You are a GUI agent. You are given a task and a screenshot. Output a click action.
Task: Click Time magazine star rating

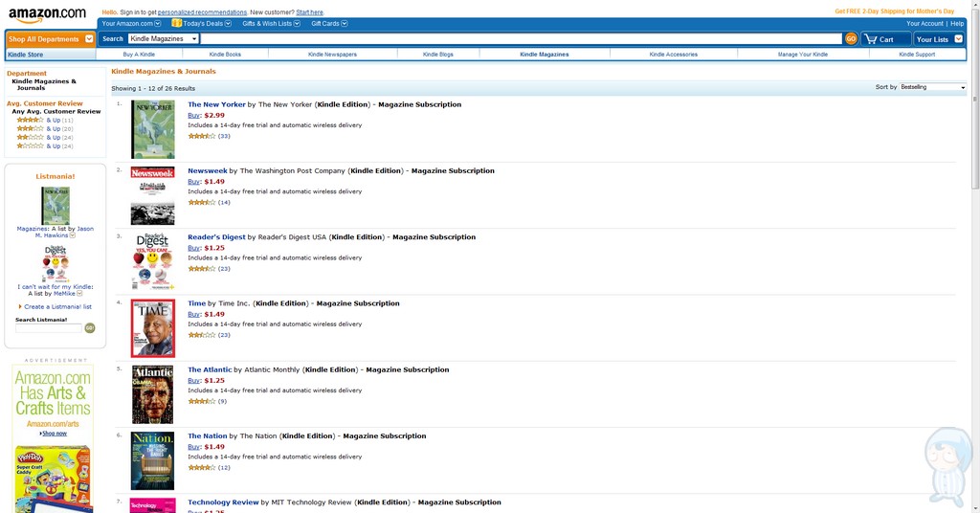coord(202,335)
